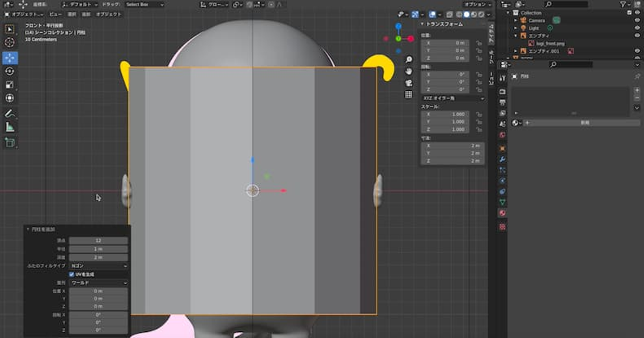Toggle visibility of the Light object
The height and width of the screenshot is (338, 644).
pyautogui.click(x=637, y=28)
